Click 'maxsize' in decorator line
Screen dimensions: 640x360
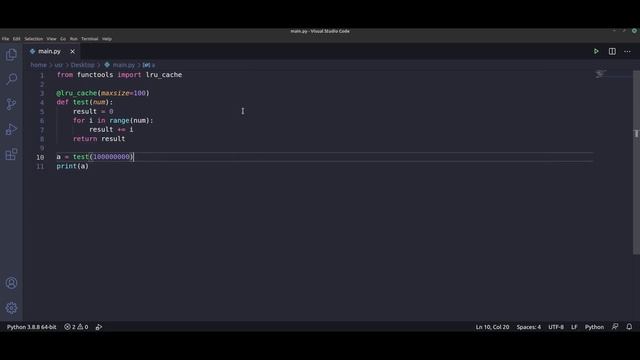pyautogui.click(x=115, y=93)
